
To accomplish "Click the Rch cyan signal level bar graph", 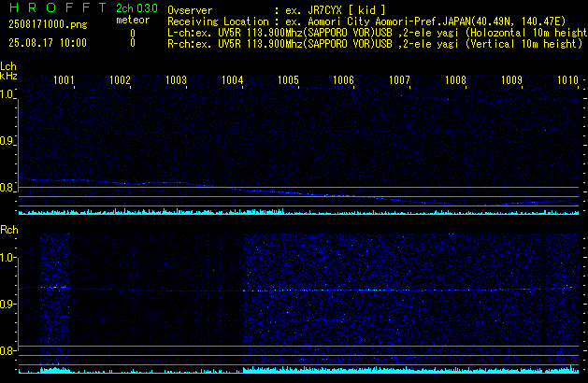I will coord(298,370).
